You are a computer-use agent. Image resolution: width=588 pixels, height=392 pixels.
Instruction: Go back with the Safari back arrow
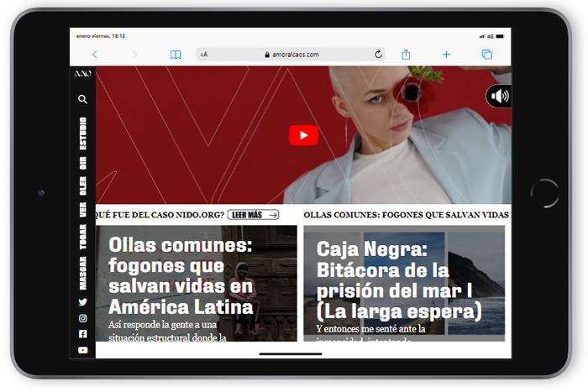point(94,55)
